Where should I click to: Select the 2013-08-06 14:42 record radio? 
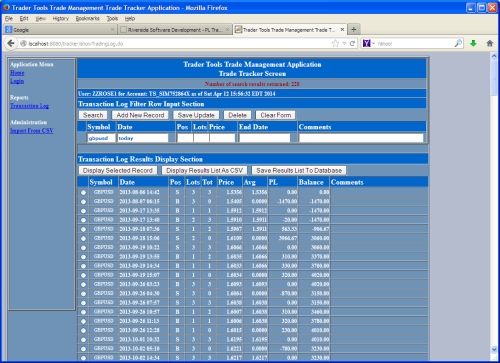83,192
